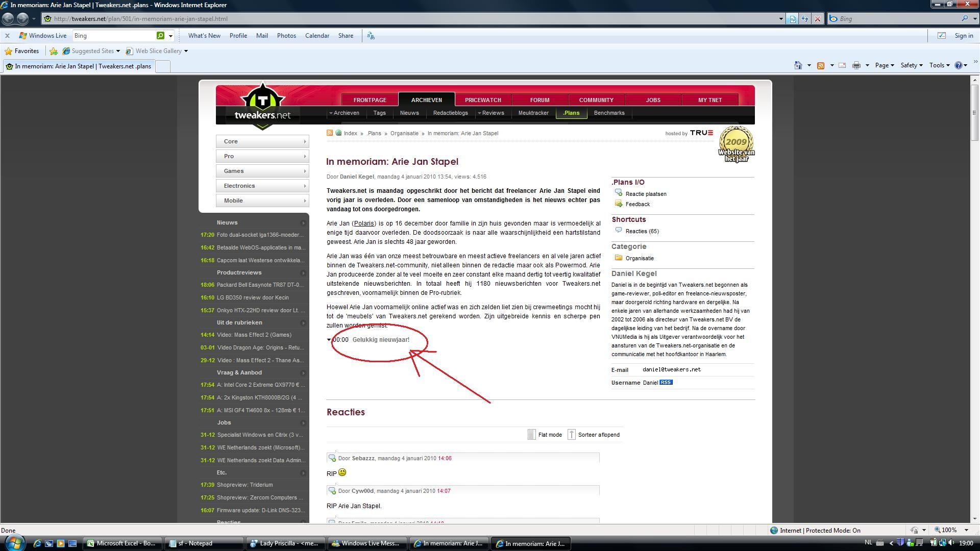Image resolution: width=980 pixels, height=551 pixels.
Task: Open the PRICEWATCH navigation tab
Action: tap(483, 100)
